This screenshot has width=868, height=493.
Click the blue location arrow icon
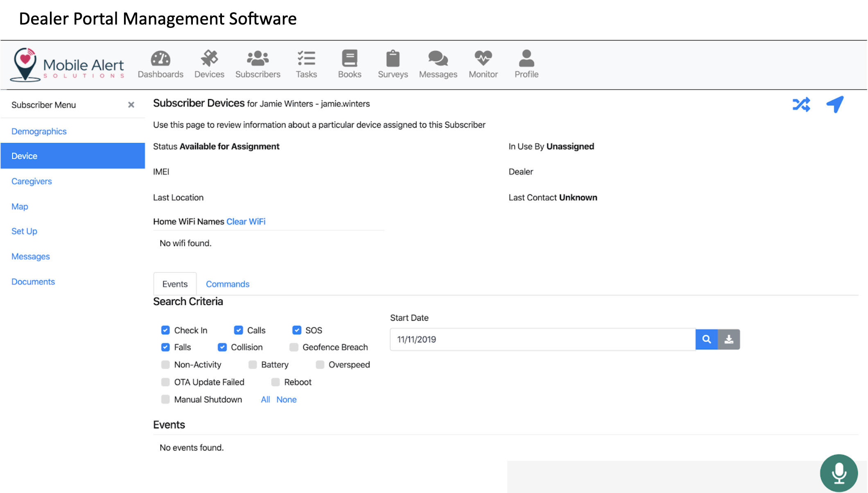pos(835,104)
